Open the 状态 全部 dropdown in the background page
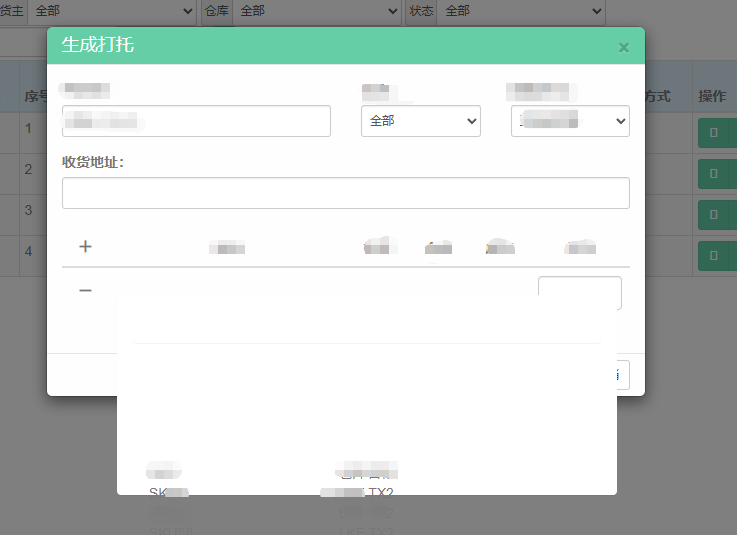 click(x=521, y=11)
